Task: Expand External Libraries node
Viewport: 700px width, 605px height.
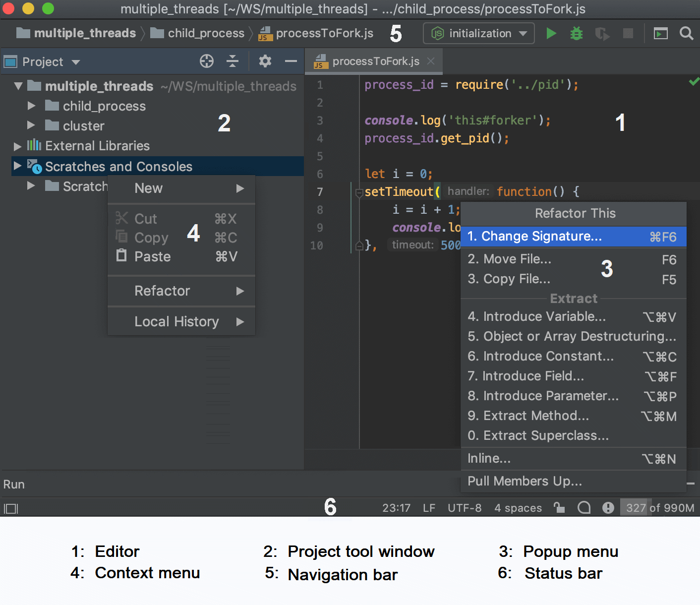Action: coord(18,146)
